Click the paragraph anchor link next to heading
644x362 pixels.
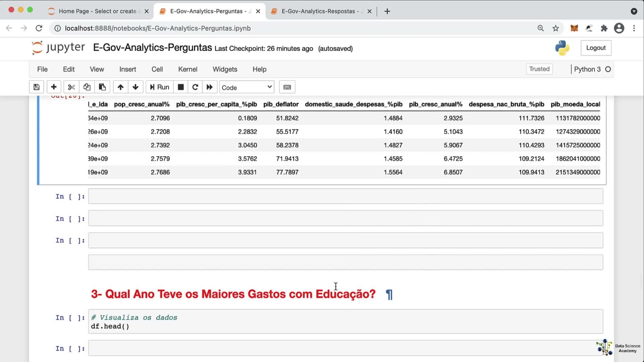[x=389, y=295]
